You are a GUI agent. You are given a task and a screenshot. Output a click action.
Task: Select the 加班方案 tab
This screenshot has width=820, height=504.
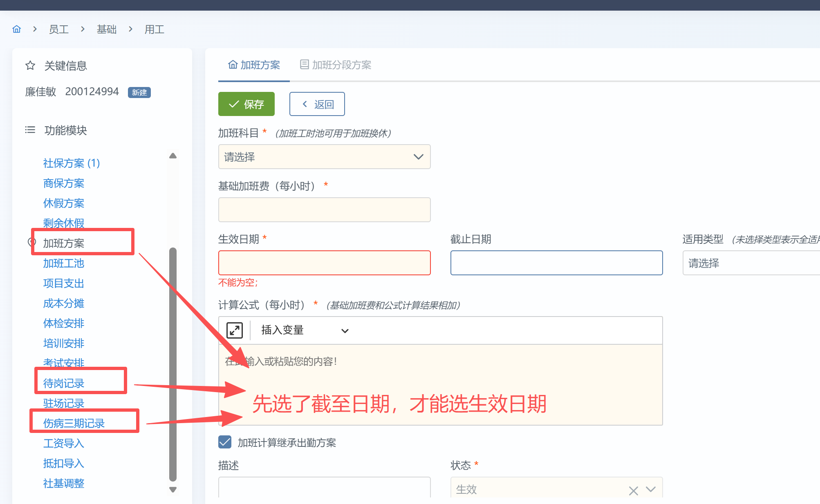click(x=254, y=65)
